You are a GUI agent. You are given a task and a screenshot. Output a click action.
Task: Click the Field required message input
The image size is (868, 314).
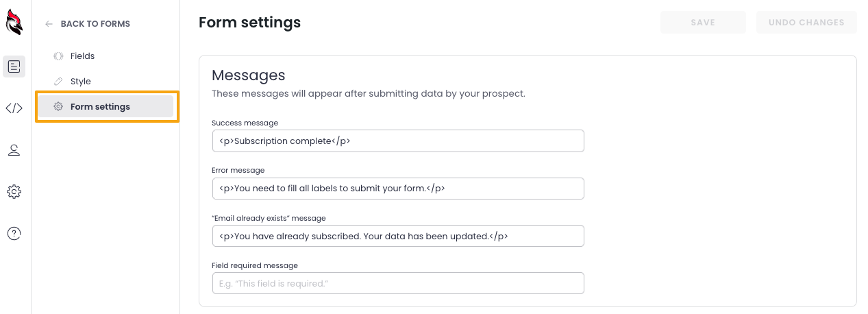pos(398,283)
